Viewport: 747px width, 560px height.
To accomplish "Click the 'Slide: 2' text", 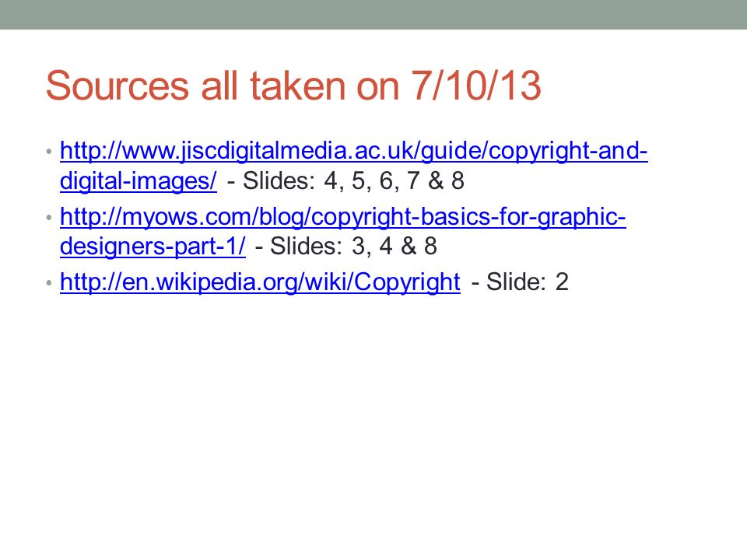I will point(527,282).
